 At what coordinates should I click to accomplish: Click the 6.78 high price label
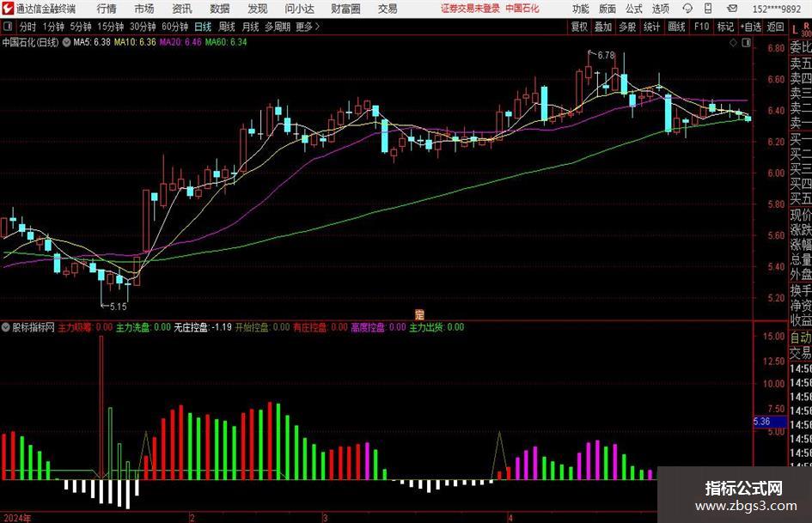coord(606,56)
